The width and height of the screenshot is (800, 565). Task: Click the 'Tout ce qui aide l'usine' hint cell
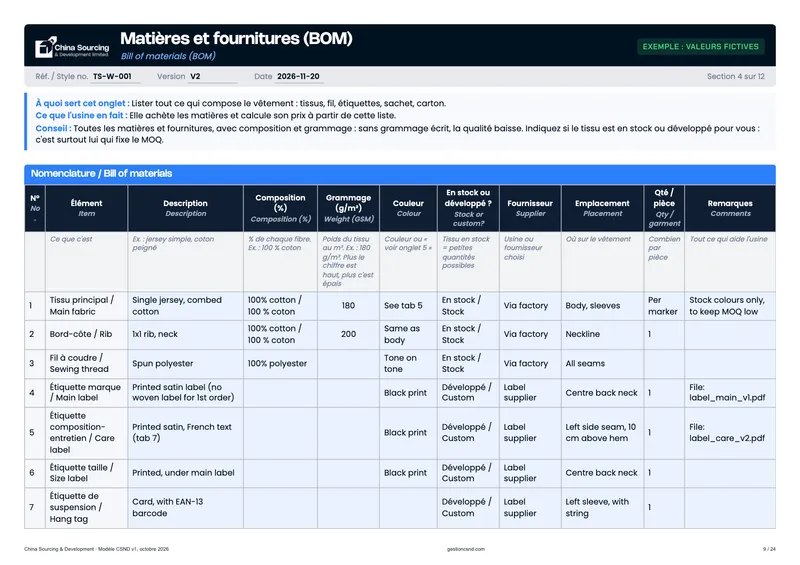point(730,261)
